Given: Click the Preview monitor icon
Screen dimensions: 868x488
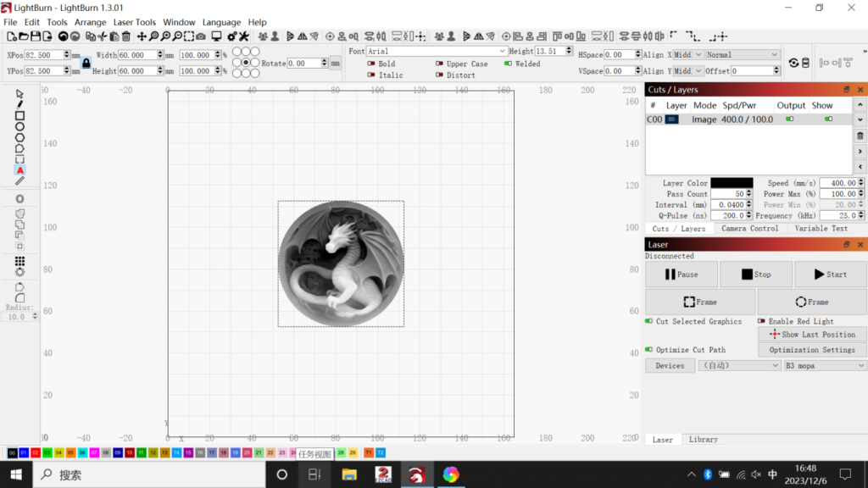Looking at the screenshot, I should (x=216, y=36).
